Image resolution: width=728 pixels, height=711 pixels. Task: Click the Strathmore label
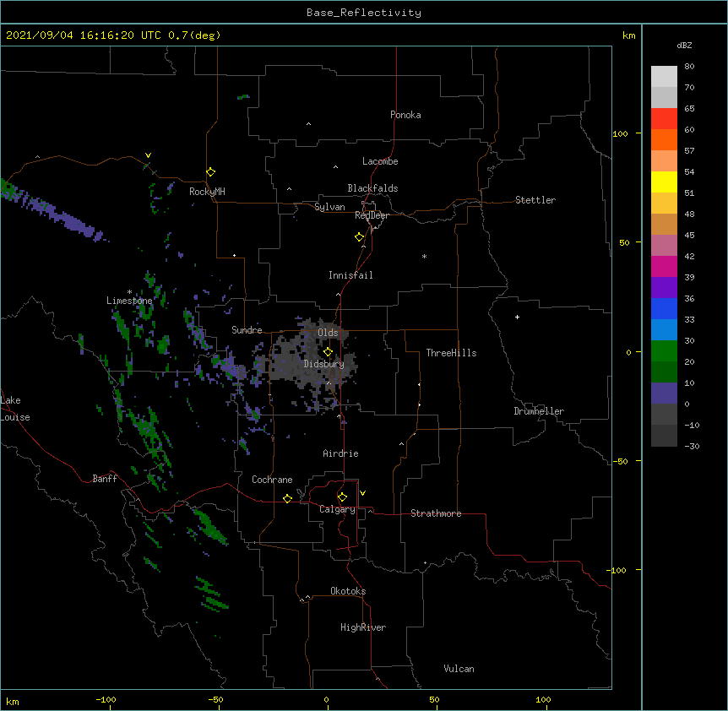point(436,513)
